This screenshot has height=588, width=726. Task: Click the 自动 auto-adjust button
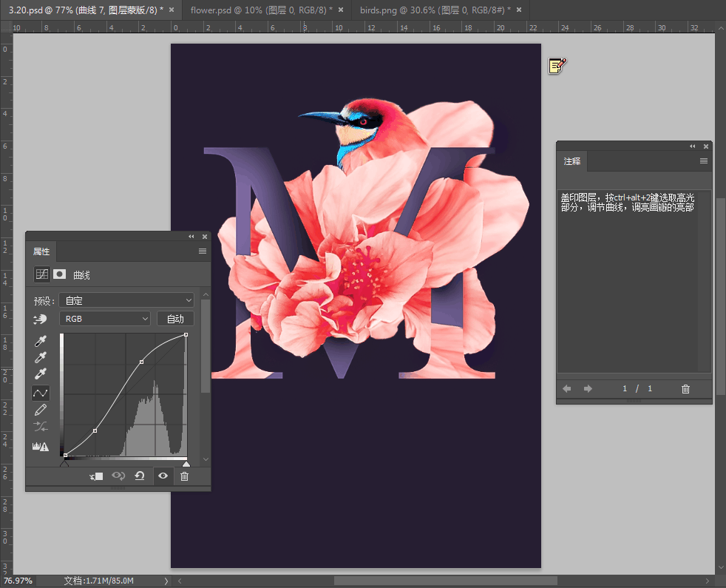point(175,318)
